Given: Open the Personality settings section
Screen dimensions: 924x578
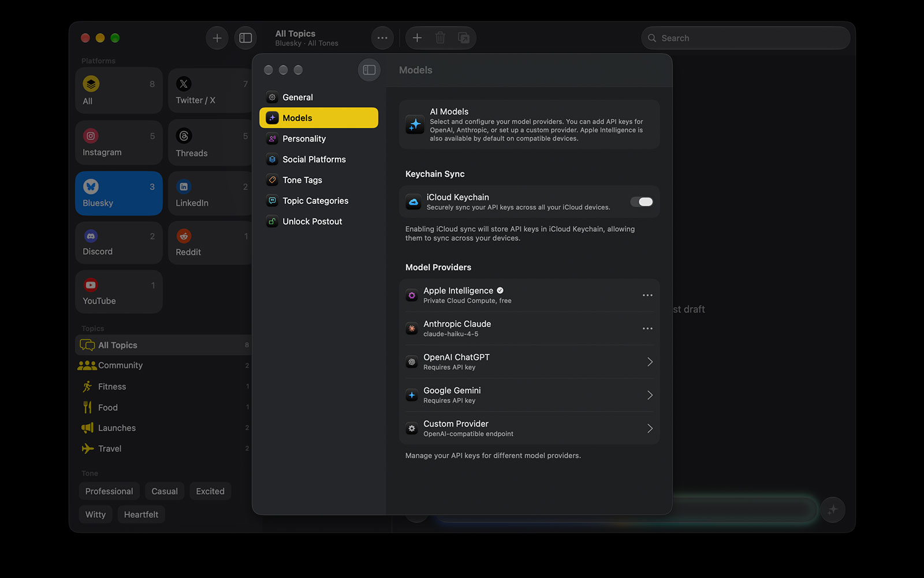Looking at the screenshot, I should [x=319, y=139].
